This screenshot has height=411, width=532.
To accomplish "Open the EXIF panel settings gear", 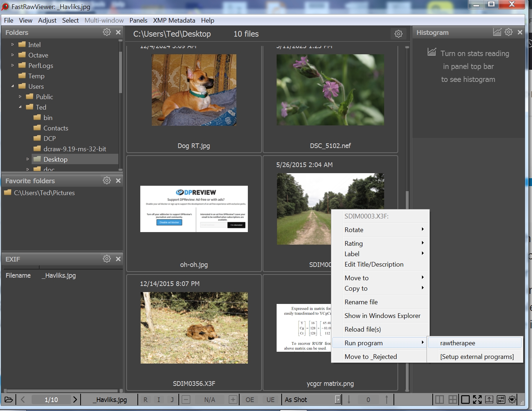I will (107, 259).
